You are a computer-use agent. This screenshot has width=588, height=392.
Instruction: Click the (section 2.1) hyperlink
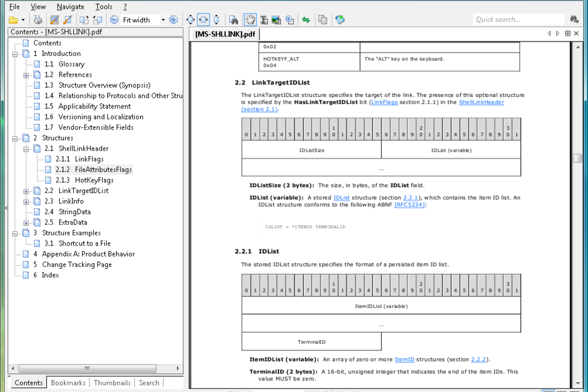[x=259, y=109]
